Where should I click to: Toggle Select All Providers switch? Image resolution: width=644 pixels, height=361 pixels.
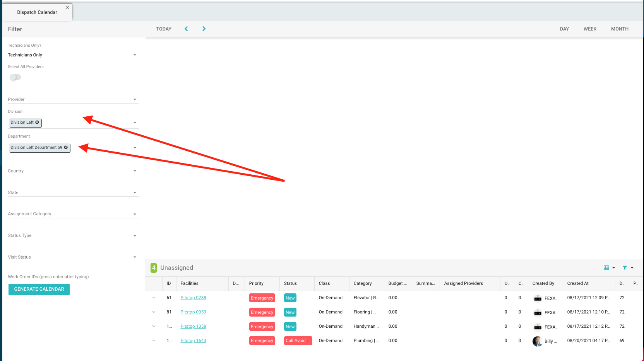15,78
